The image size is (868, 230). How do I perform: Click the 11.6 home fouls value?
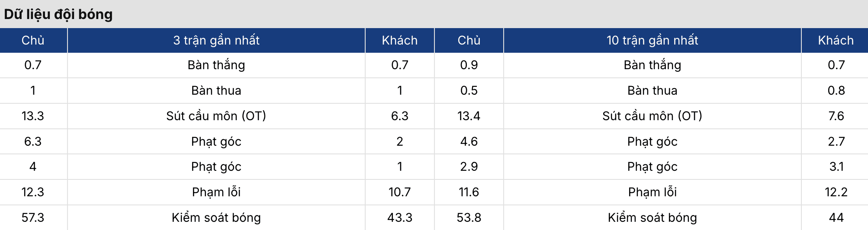point(469,192)
